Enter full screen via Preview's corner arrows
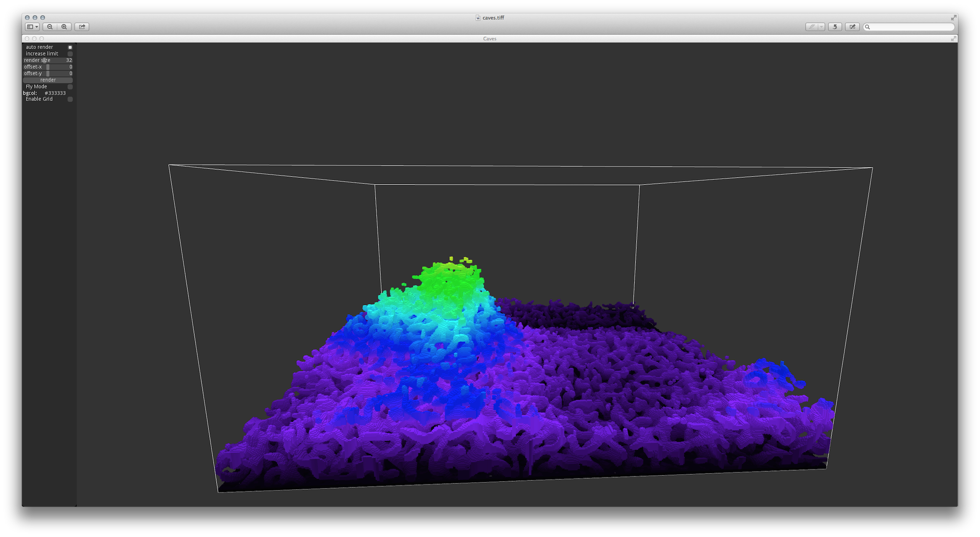Screen dimensions: 980x537 pos(953,18)
